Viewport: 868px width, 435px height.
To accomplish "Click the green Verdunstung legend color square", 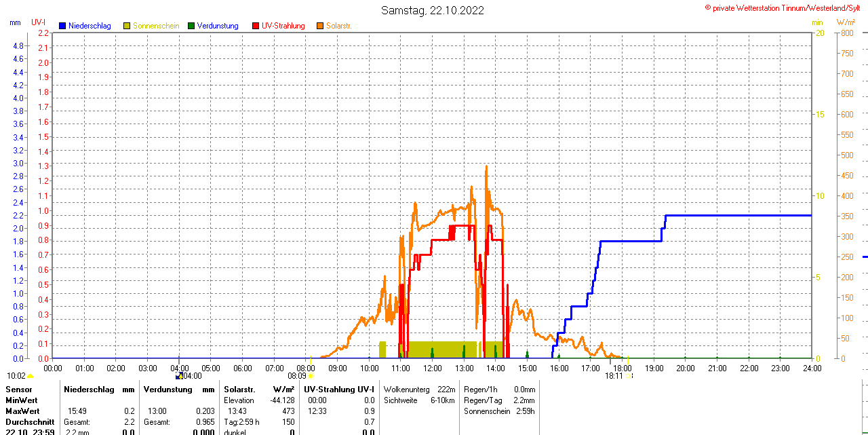I will click(191, 26).
